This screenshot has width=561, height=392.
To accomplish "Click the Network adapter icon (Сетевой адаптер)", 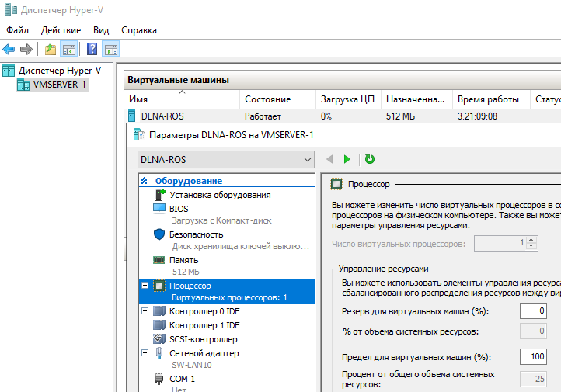I will pyautogui.click(x=159, y=352).
